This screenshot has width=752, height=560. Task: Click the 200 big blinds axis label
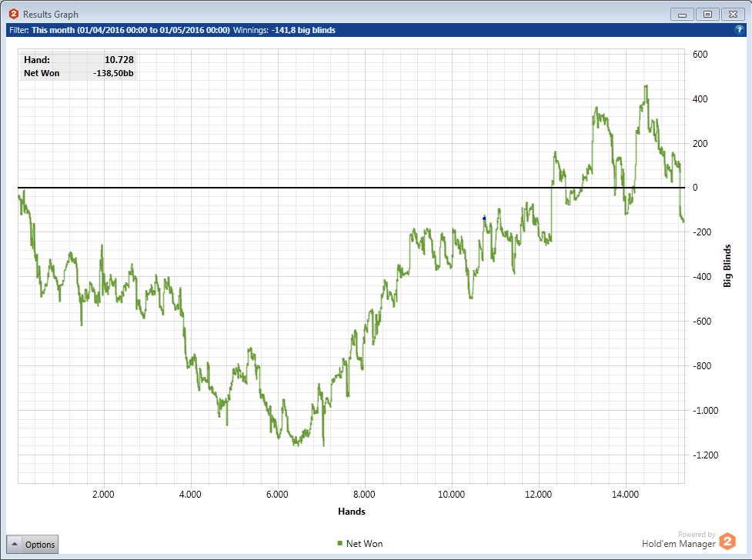pyautogui.click(x=700, y=143)
